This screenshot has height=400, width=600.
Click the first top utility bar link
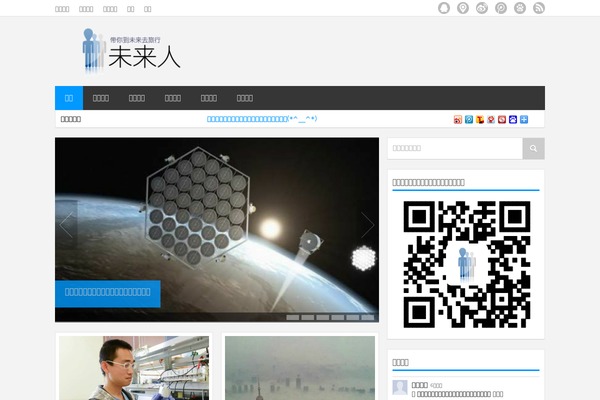click(x=62, y=9)
